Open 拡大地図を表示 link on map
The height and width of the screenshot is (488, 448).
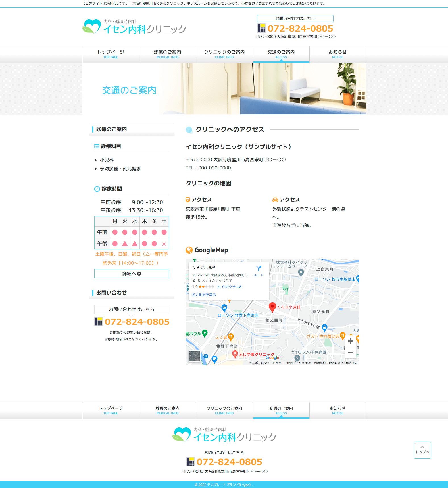coord(204,295)
